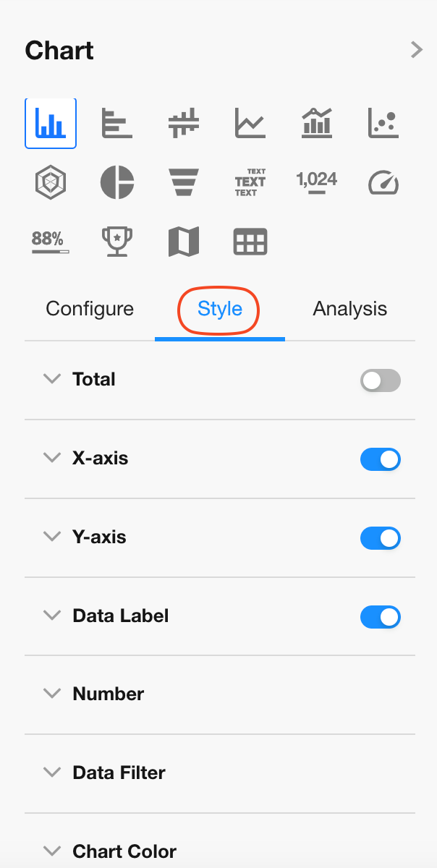
Task: Switch to the scatter plot chart
Action: [x=383, y=123]
